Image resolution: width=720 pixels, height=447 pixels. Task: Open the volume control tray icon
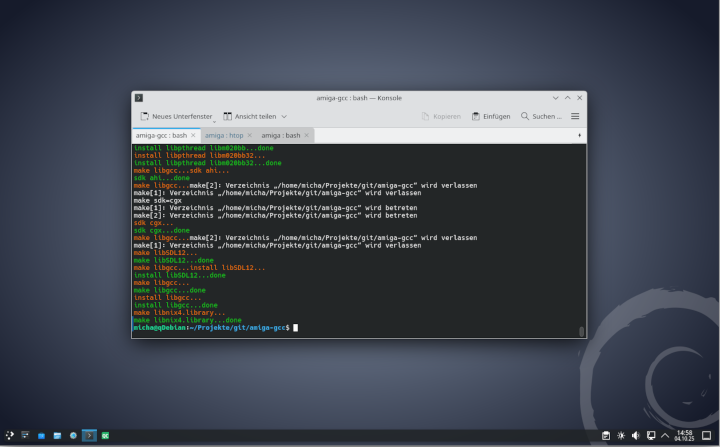point(636,436)
